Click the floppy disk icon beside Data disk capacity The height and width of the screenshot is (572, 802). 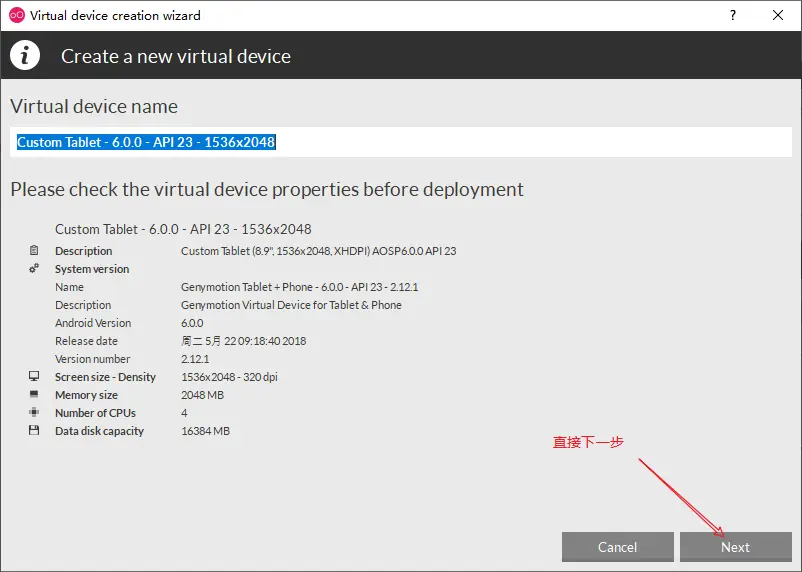coord(34,430)
